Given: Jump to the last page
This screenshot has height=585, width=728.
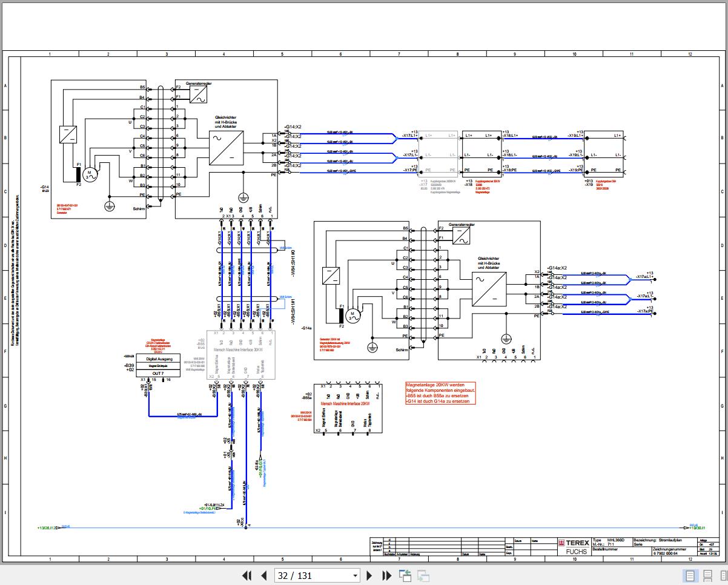Looking at the screenshot, I should [x=386, y=575].
